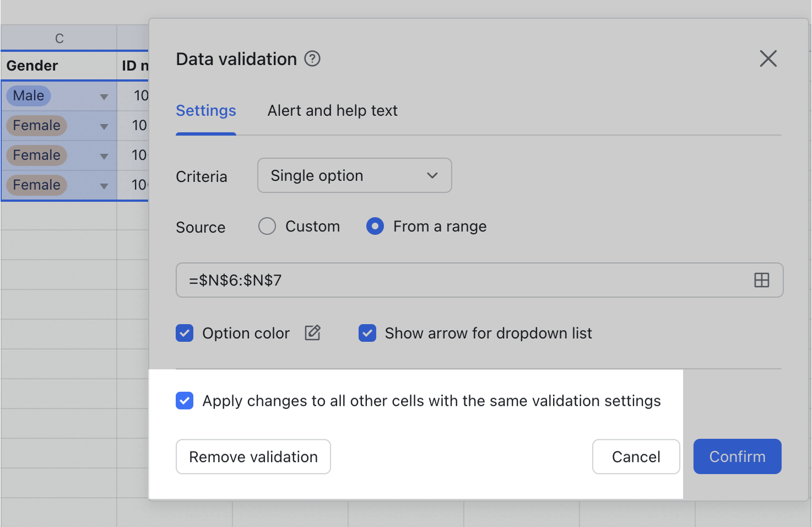The image size is (812, 527).
Task: Select the From a range radio button
Action: [375, 226]
